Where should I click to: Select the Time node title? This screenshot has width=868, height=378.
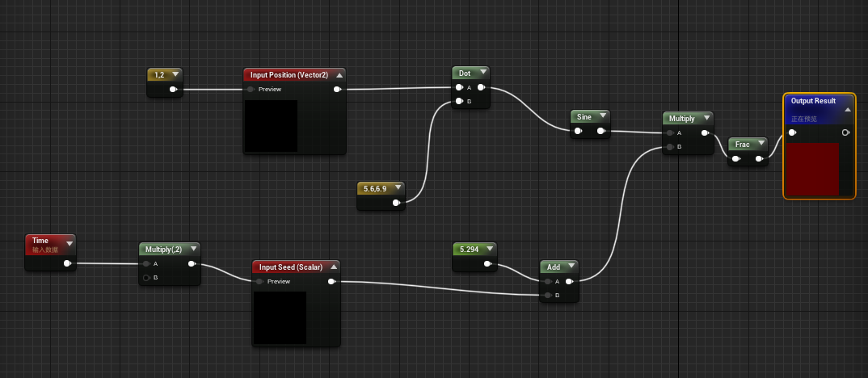pyautogui.click(x=40, y=240)
